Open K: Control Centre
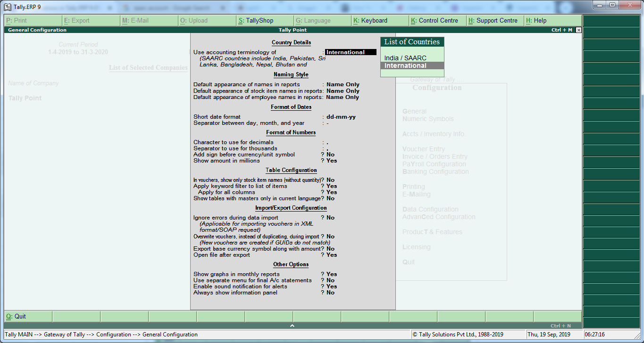644x343 pixels. point(438,21)
